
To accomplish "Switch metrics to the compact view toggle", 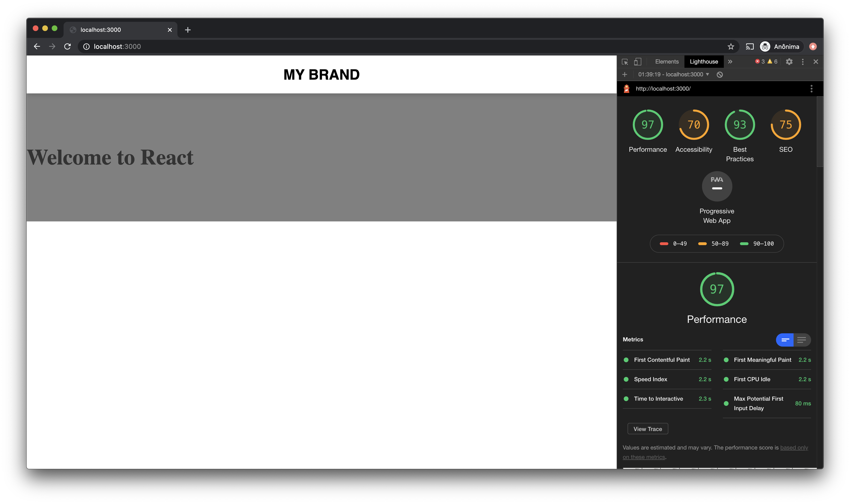I will [785, 340].
